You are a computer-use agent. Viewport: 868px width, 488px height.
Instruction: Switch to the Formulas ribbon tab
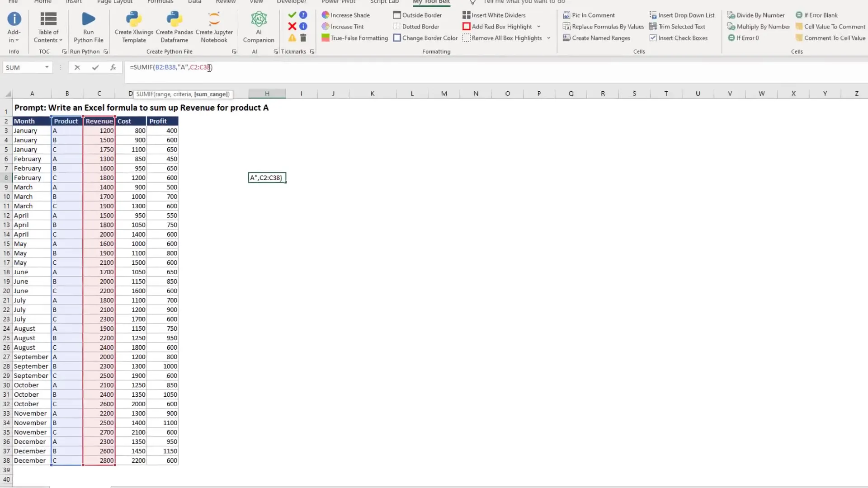[160, 2]
